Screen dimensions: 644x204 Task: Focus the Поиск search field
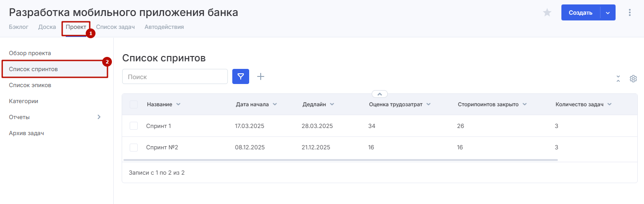175,76
